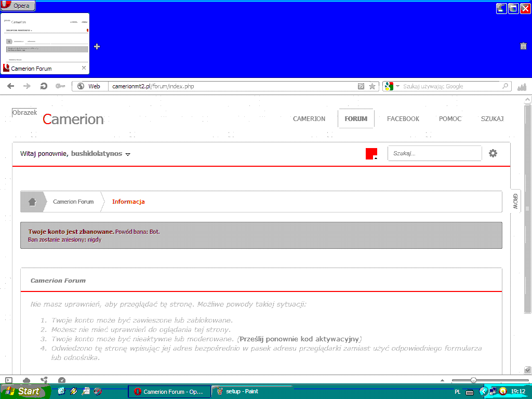532x399 pixels.
Task: Open the CAMERION navigation item
Action: coord(309,119)
